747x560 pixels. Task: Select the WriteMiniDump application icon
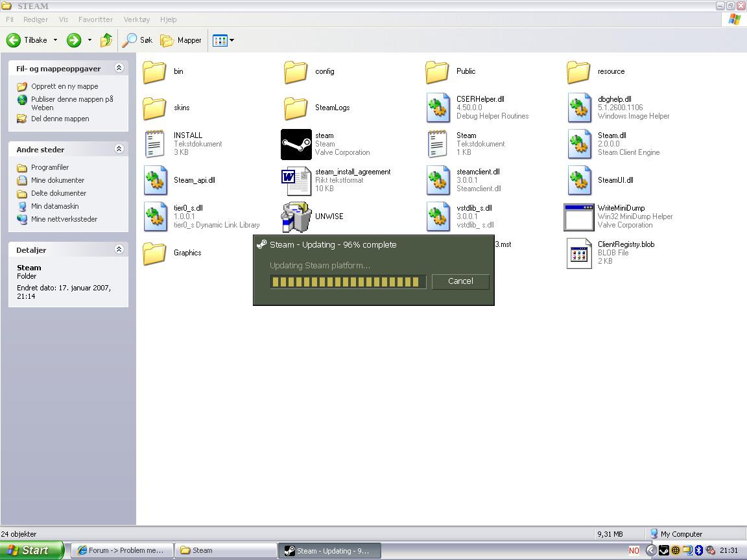[578, 216]
